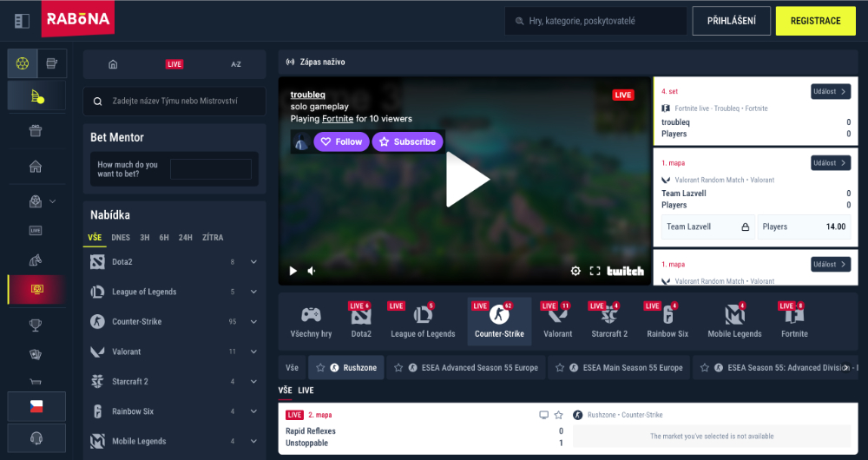Open the small LIVE icon in left sidebar
Screen dimensions: 868x460
(36, 230)
